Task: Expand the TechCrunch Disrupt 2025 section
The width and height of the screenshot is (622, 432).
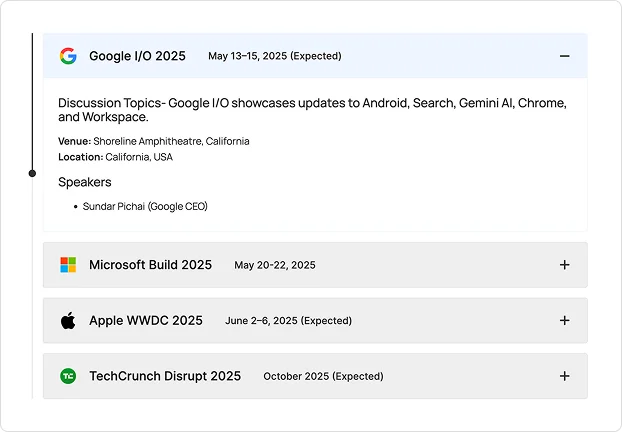Action: [x=564, y=376]
